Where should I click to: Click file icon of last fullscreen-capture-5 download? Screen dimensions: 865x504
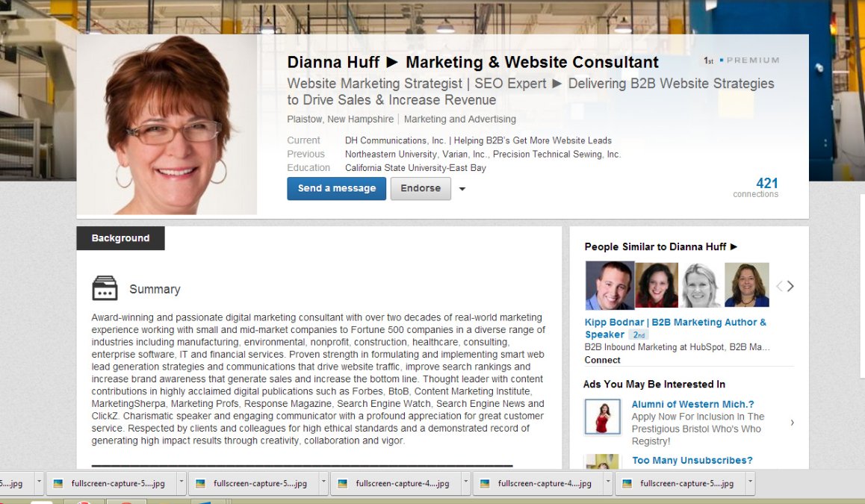(627, 484)
